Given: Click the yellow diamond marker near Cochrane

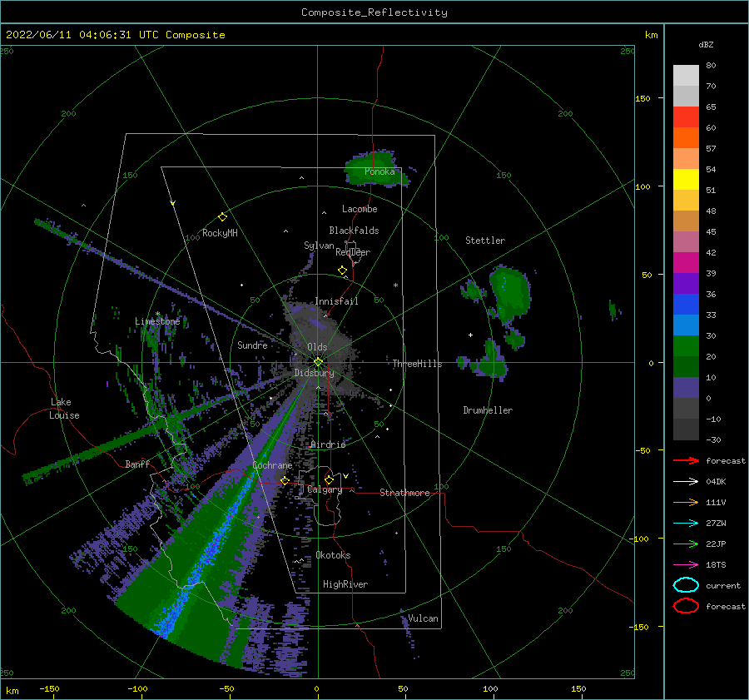Looking at the screenshot, I should (x=285, y=480).
